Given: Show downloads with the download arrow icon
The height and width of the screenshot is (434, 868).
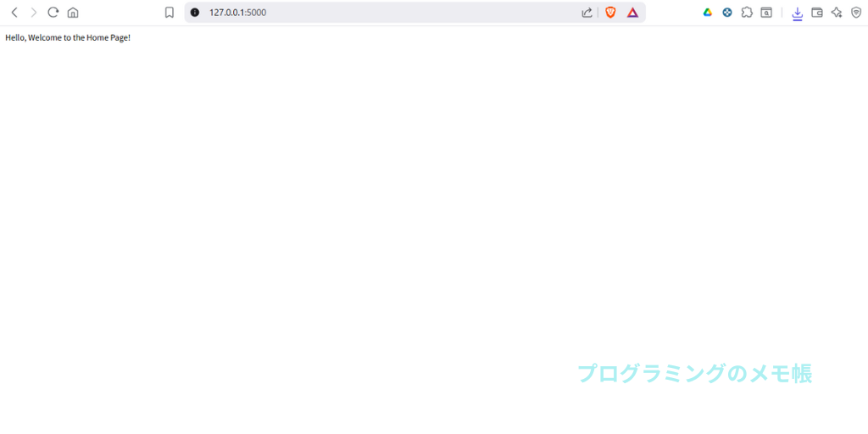Looking at the screenshot, I should click(x=797, y=14).
